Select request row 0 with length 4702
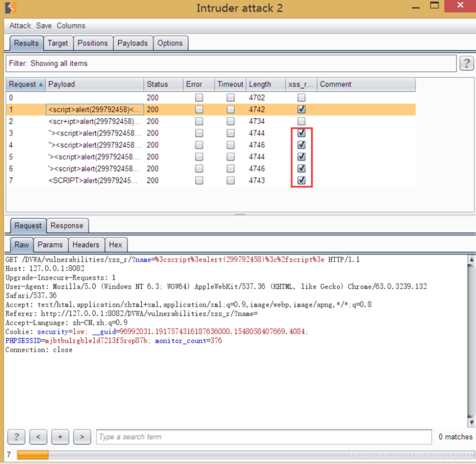The height and width of the screenshot is (464, 476). (x=211, y=97)
